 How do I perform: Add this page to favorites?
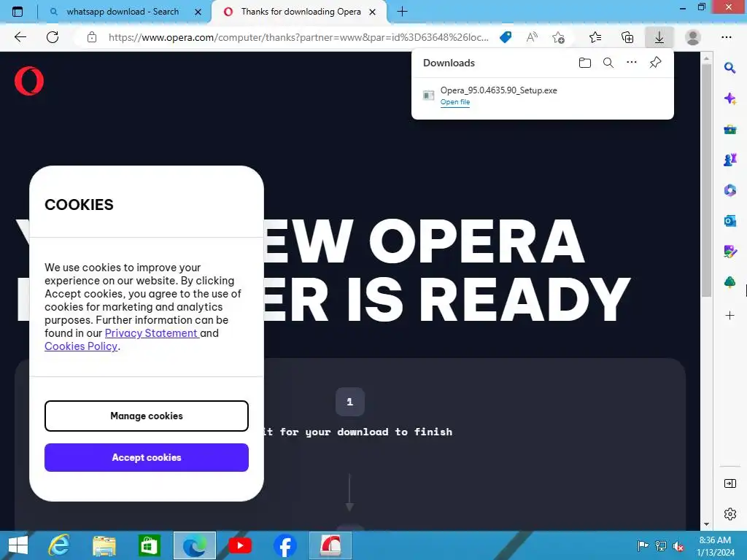click(558, 37)
